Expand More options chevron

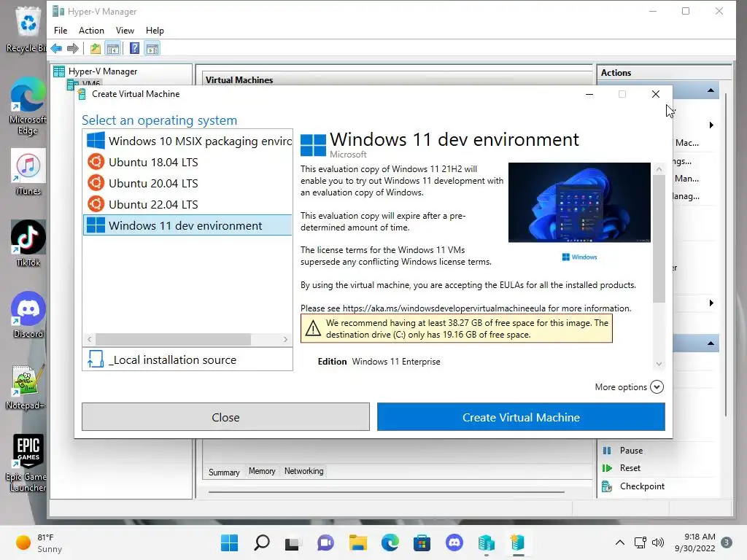657,387
